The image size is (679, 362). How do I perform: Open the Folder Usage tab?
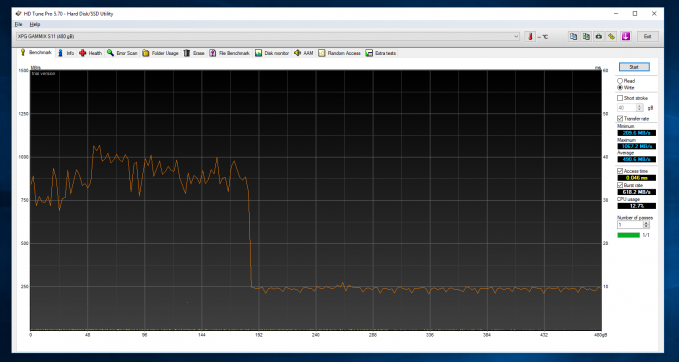(x=160, y=53)
